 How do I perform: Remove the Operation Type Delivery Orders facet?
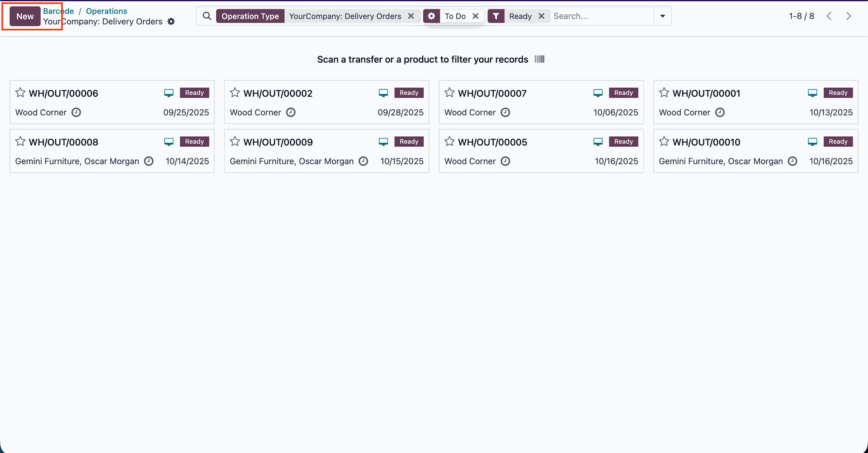(411, 16)
